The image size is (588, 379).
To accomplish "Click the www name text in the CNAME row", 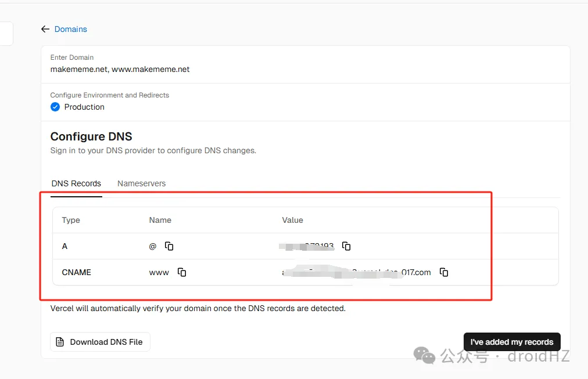I will [159, 272].
